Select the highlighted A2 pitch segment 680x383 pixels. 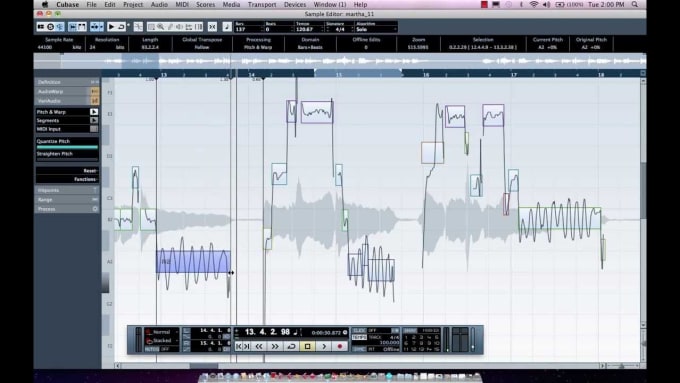pos(193,262)
